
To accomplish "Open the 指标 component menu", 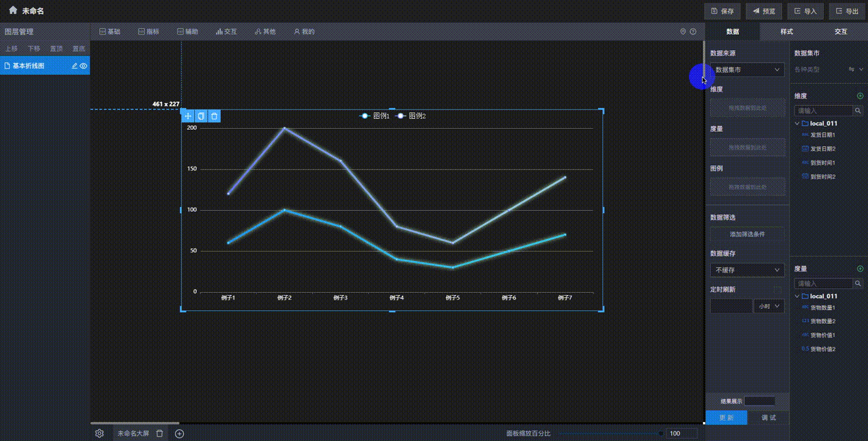I will [148, 31].
